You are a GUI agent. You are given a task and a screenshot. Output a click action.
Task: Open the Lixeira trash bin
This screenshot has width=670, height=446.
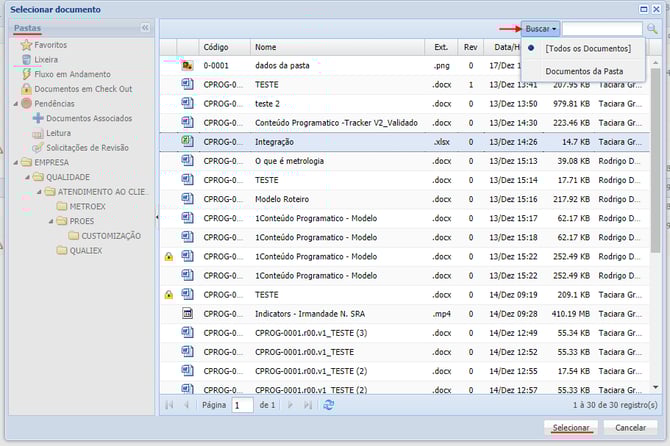(26, 60)
